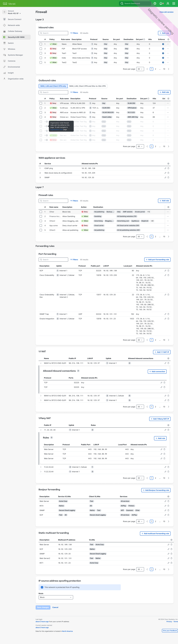The width and height of the screenshot is (178, 644).
Task: Tick the Other3 Layer 7 rule checkbox
Action: (x=41, y=230)
